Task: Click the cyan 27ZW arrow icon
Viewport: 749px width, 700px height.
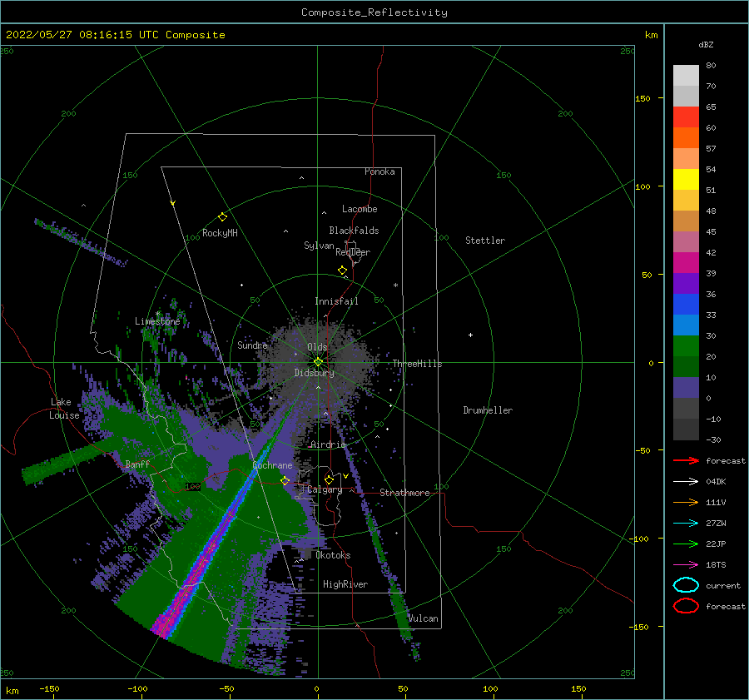Action: [x=686, y=524]
